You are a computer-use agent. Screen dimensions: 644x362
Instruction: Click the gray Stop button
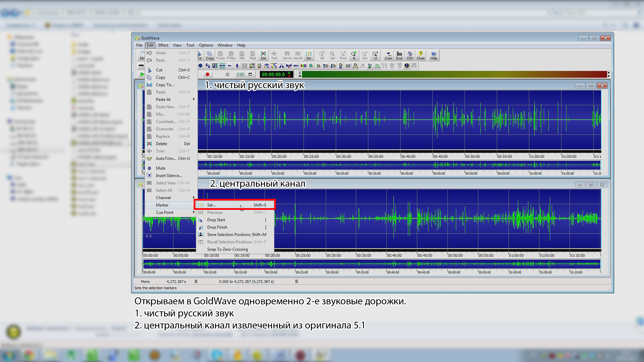point(227,74)
